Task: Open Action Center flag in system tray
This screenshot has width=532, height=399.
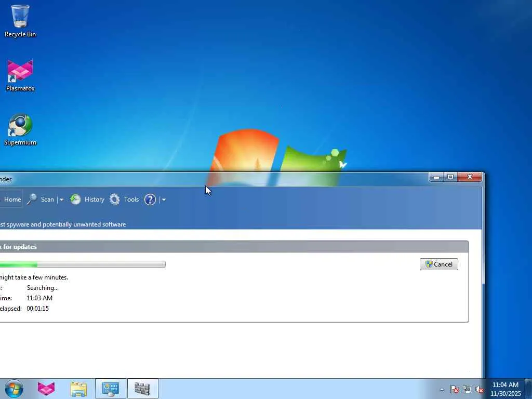Action: point(455,389)
